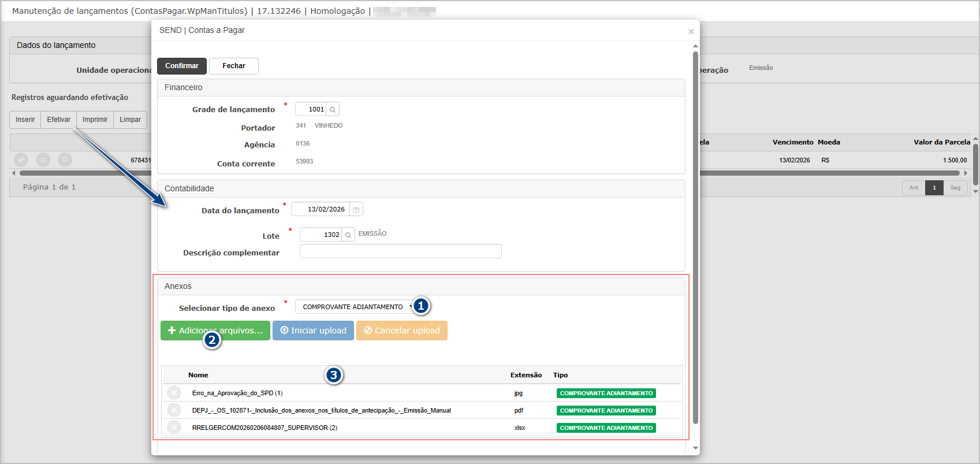Open the Lote search lookup icon
980x464 pixels.
tap(348, 235)
